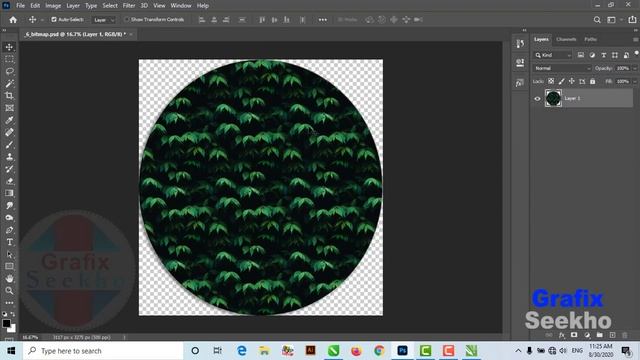Open the Share icon at top right
This screenshot has width=640, height=360.
pyautogui.click(x=632, y=20)
